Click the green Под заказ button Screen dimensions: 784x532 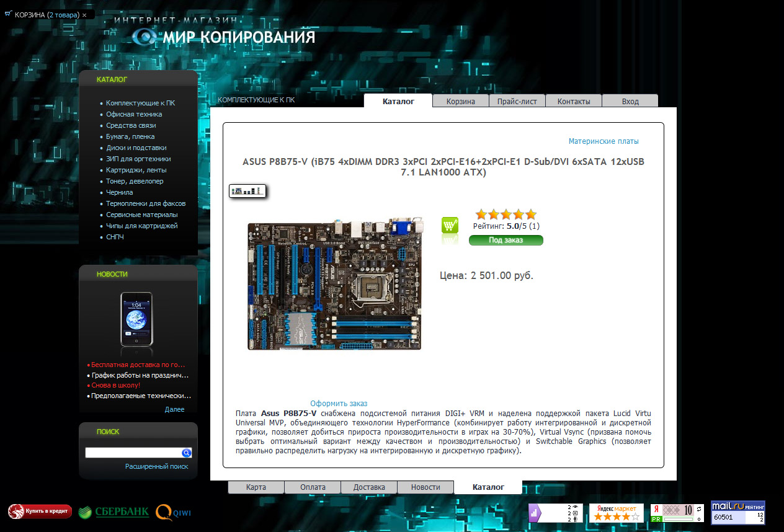[506, 240]
